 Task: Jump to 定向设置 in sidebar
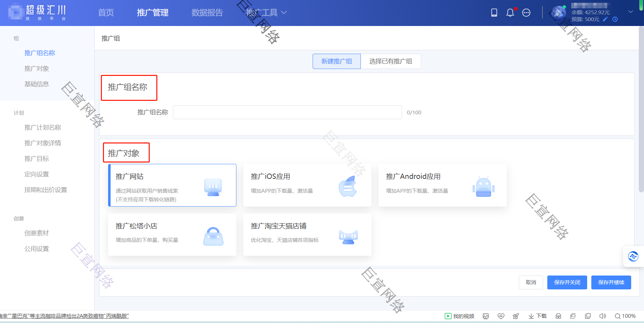point(36,174)
